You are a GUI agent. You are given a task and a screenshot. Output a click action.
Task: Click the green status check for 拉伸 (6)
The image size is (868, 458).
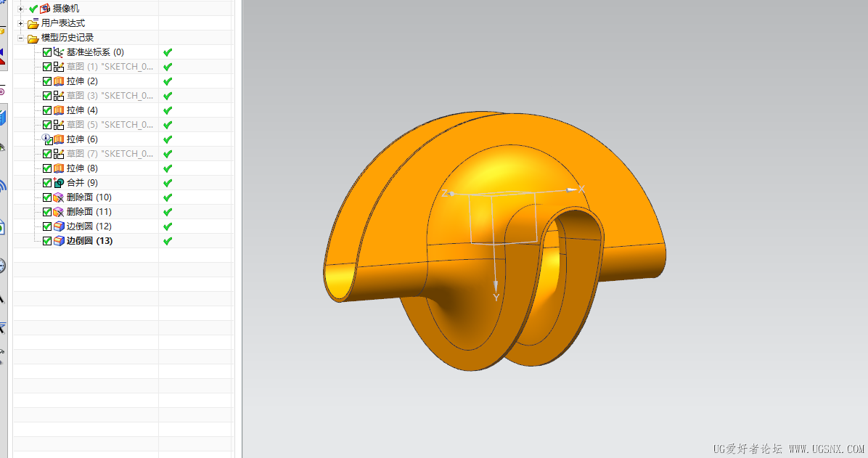click(x=168, y=139)
